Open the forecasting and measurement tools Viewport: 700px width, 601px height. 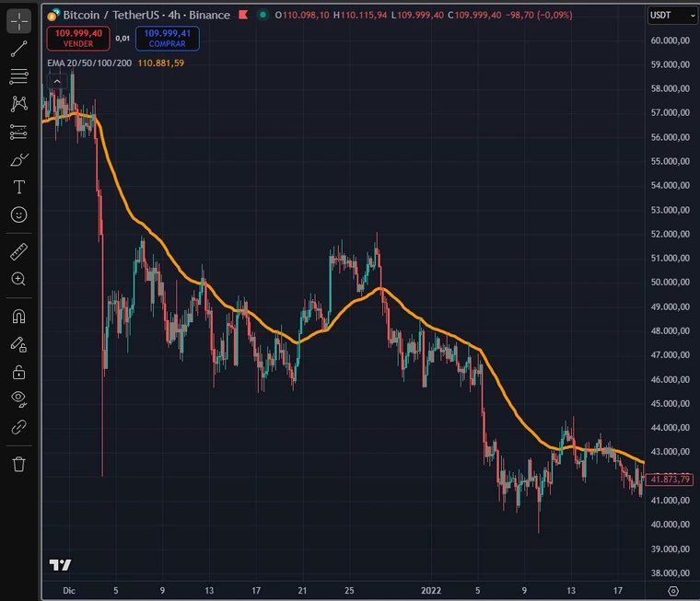point(18,132)
